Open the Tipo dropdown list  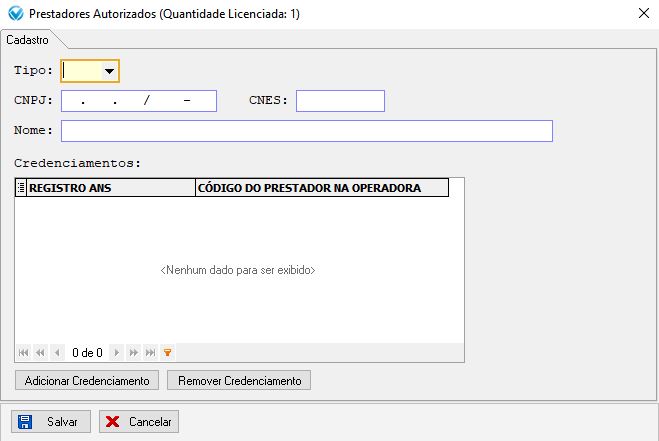pos(108,71)
